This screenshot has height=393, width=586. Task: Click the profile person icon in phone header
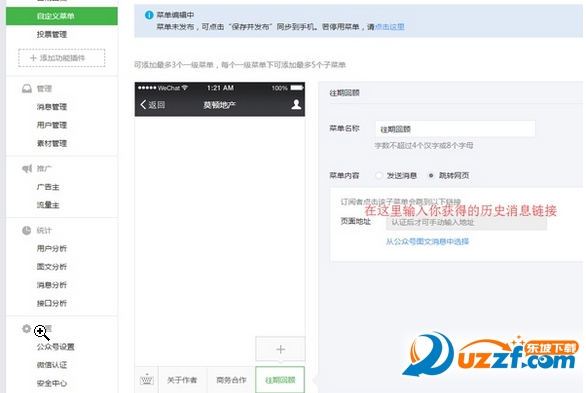tap(296, 104)
